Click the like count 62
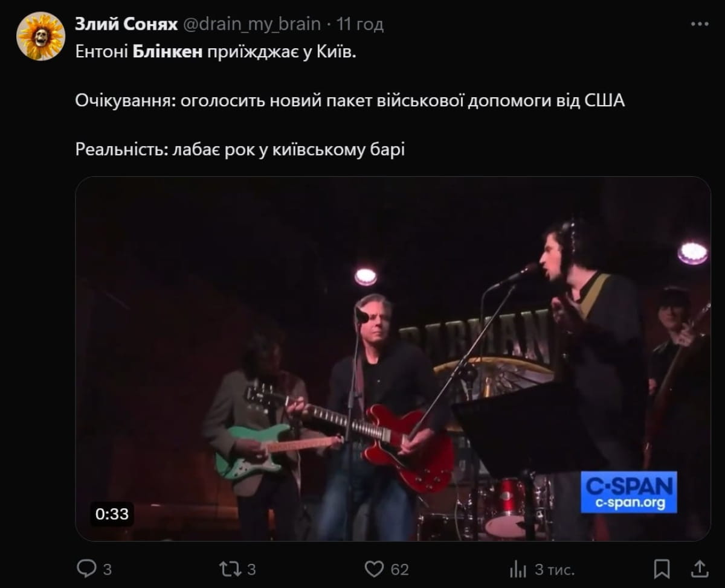Screen dimensions: 725x588 [399, 569]
